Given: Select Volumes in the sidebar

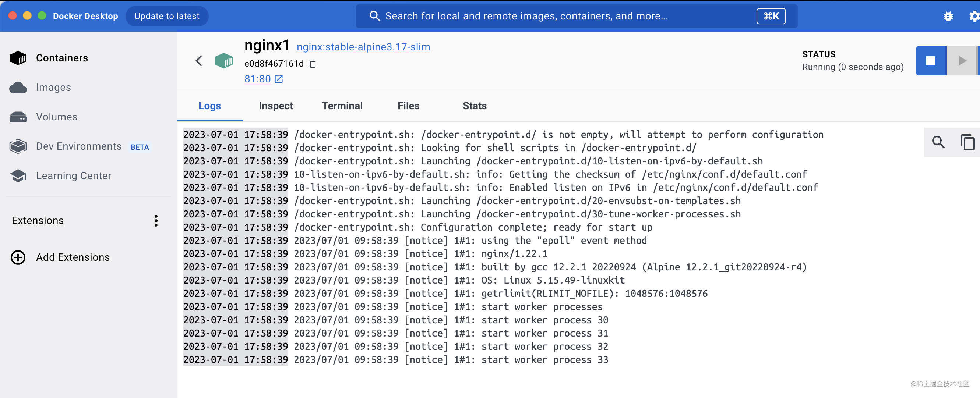Looking at the screenshot, I should click(x=56, y=117).
